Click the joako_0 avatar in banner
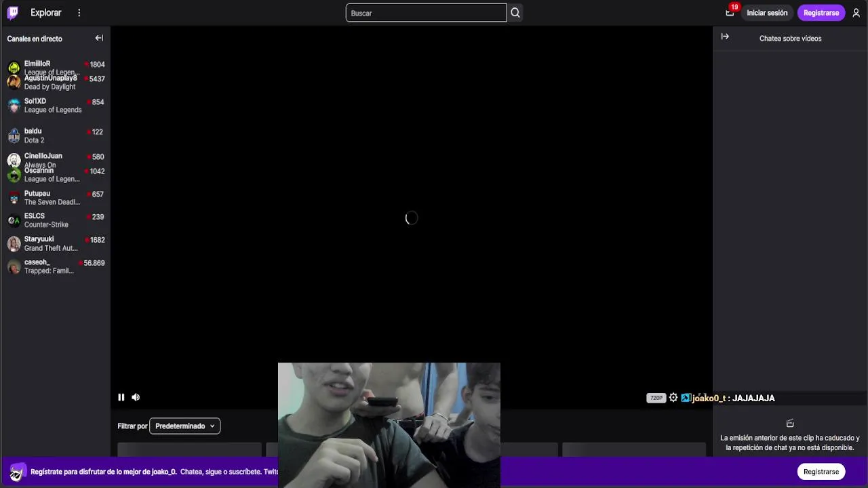The image size is (868, 488). pyautogui.click(x=17, y=472)
